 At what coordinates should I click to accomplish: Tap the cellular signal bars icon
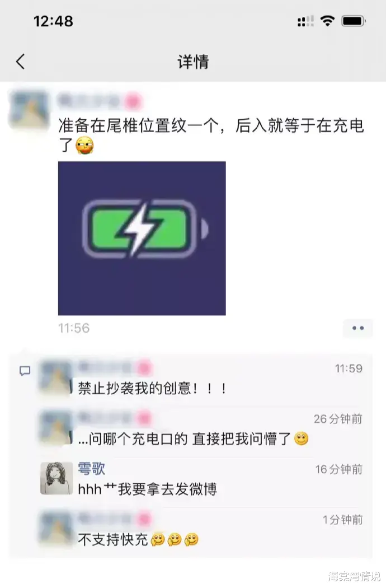[305, 21]
